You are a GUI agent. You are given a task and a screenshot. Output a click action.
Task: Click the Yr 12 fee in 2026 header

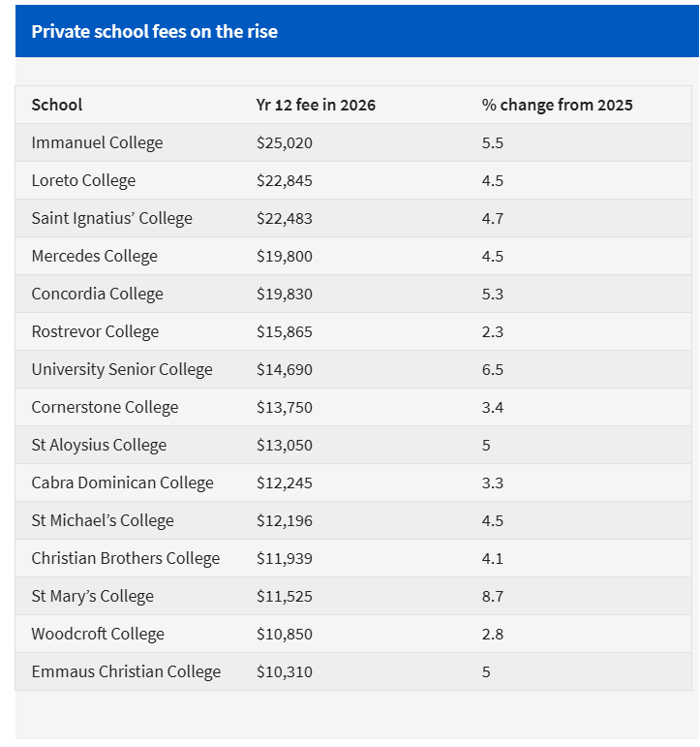point(316,105)
